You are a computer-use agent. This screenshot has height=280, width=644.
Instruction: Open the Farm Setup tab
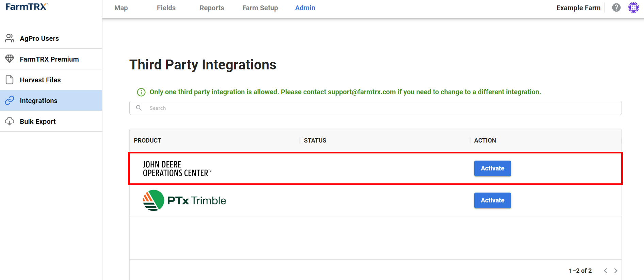point(260,8)
